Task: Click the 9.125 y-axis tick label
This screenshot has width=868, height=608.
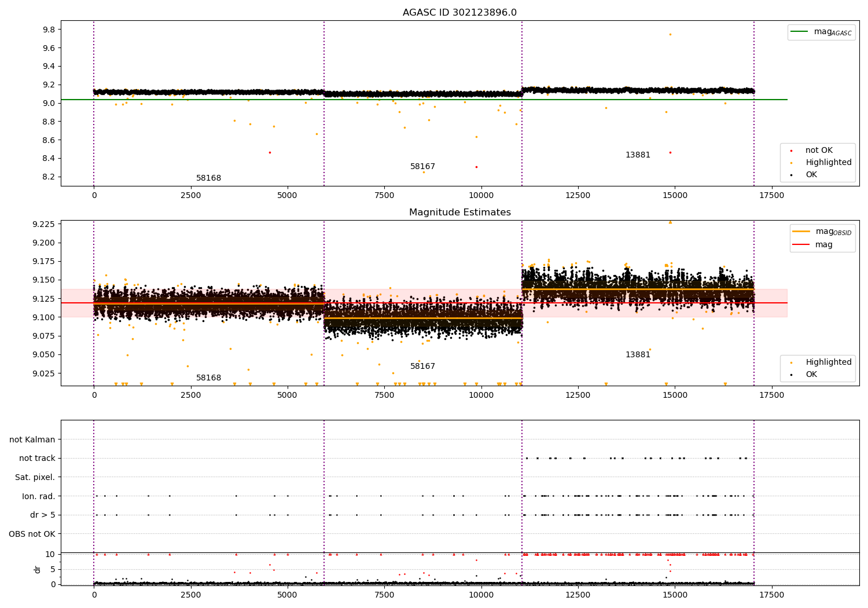Action: tap(43, 299)
